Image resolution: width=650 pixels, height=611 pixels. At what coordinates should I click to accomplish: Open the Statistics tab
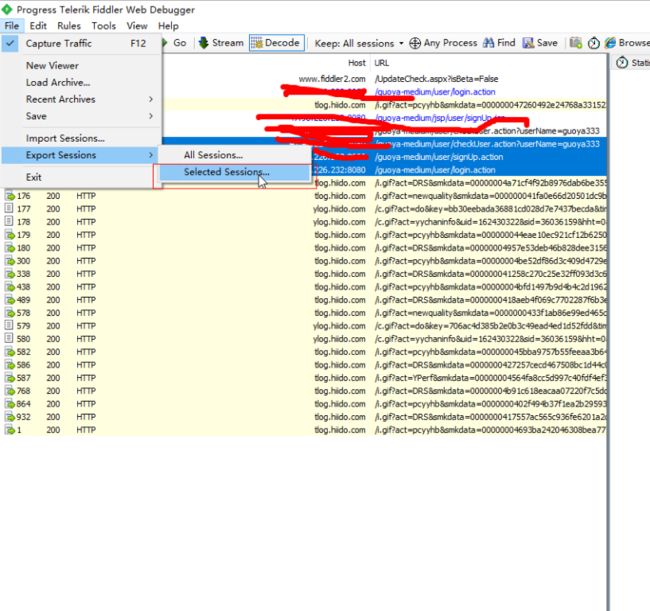pyautogui.click(x=633, y=63)
